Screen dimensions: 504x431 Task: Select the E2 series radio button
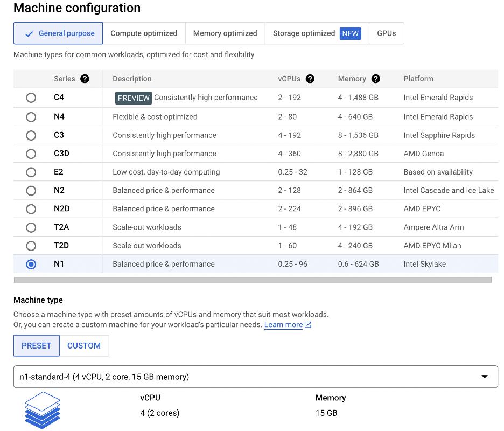pyautogui.click(x=31, y=172)
